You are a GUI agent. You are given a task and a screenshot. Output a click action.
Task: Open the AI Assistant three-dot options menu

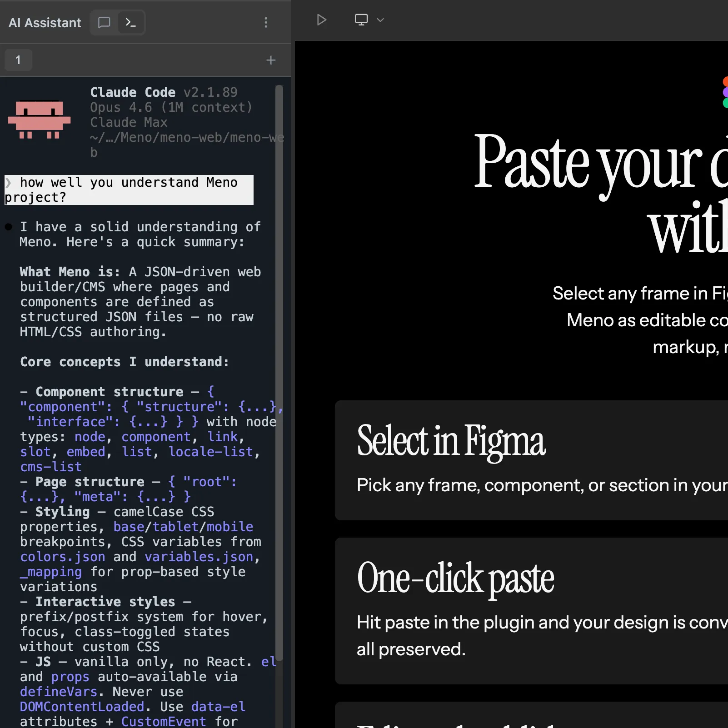coord(266,23)
